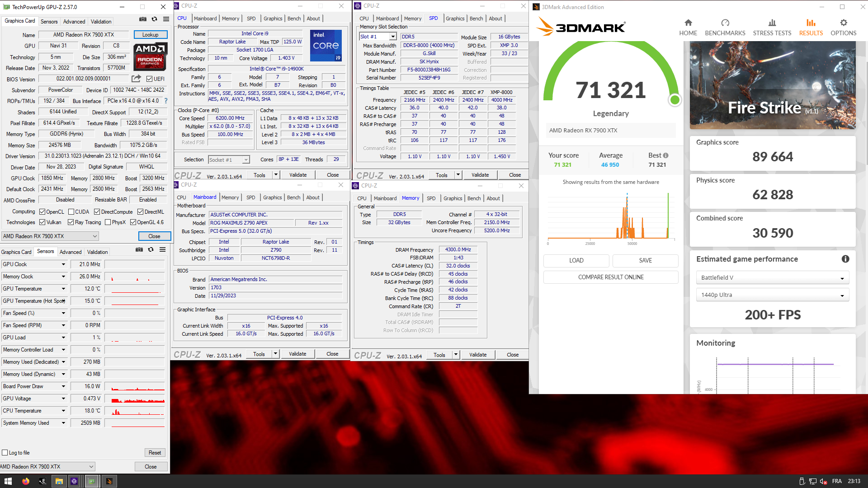
Task: Open Bench tab in CPU-Z CPU window
Action: 294,19
